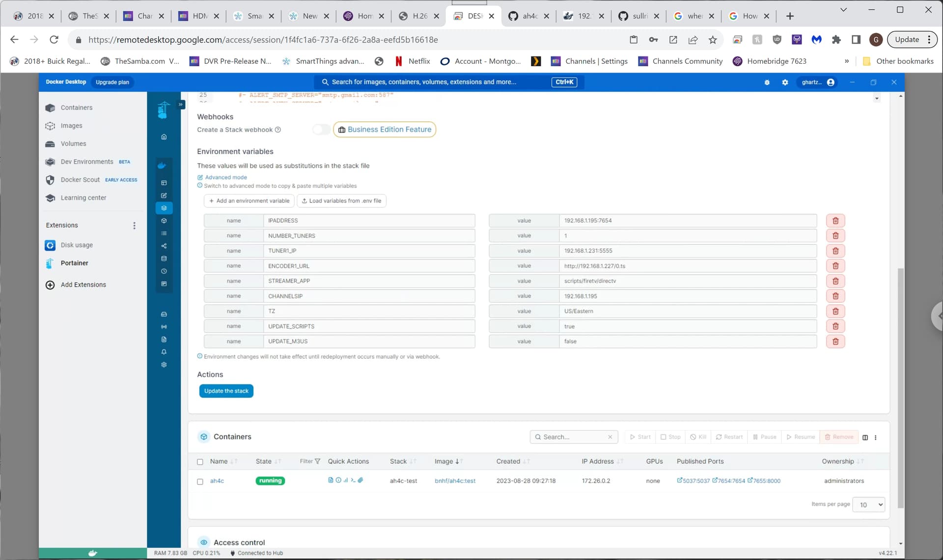
Task: Open the Extensions three-dot menu
Action: tap(134, 225)
